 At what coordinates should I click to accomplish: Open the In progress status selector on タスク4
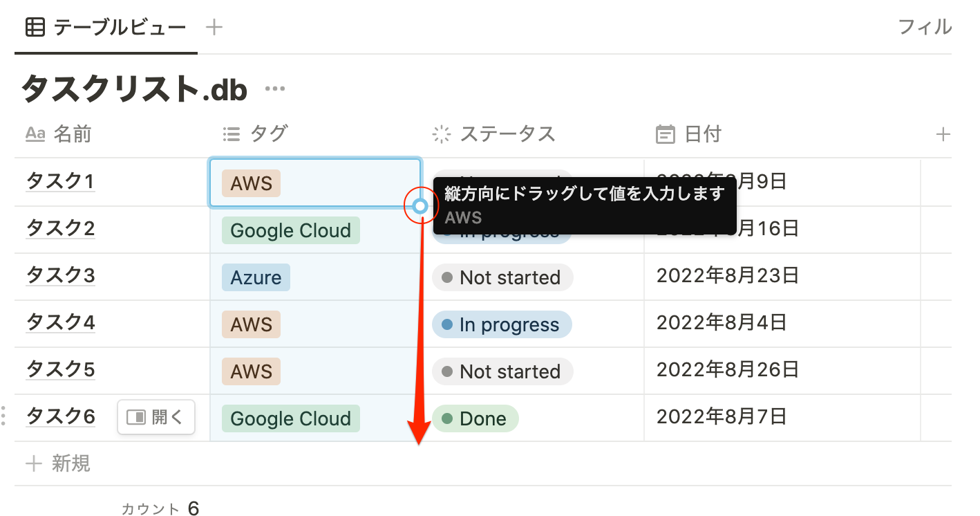point(502,324)
